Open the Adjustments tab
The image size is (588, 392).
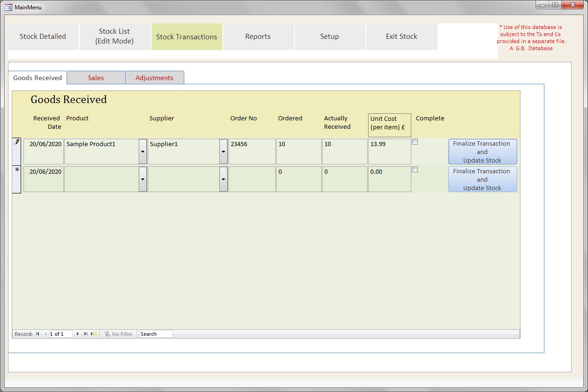[x=154, y=78]
